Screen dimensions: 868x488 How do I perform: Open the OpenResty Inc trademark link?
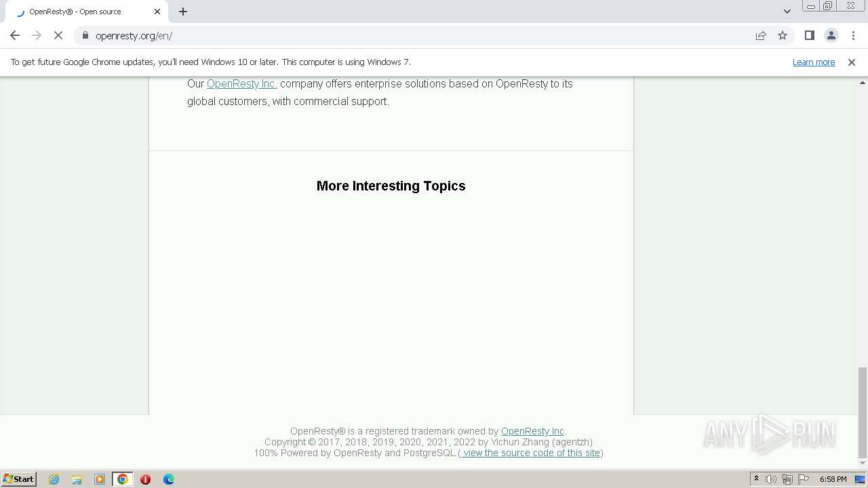click(532, 431)
